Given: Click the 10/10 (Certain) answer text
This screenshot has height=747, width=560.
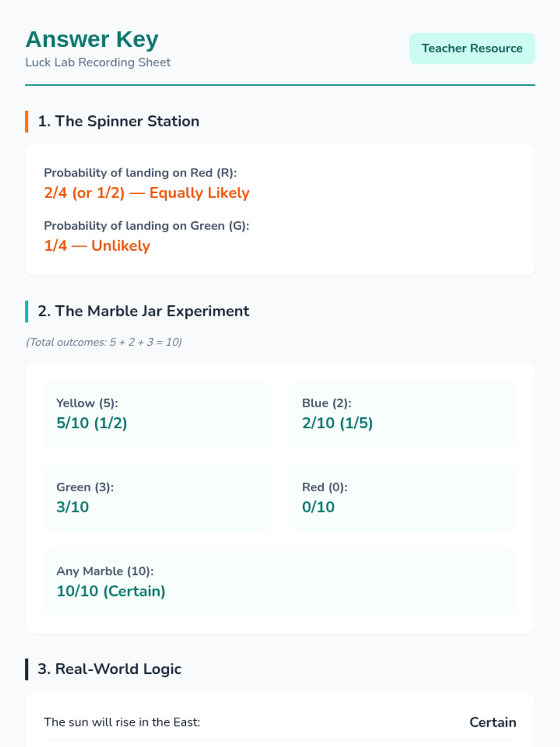Looking at the screenshot, I should (111, 592).
